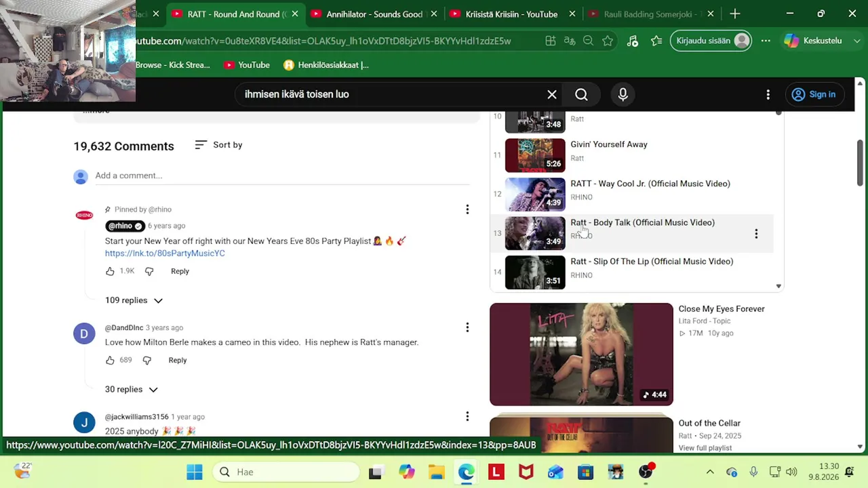Viewport: 868px width, 488px height.
Task: Close the Kriisistä Kriisiin tab
Action: (x=572, y=14)
